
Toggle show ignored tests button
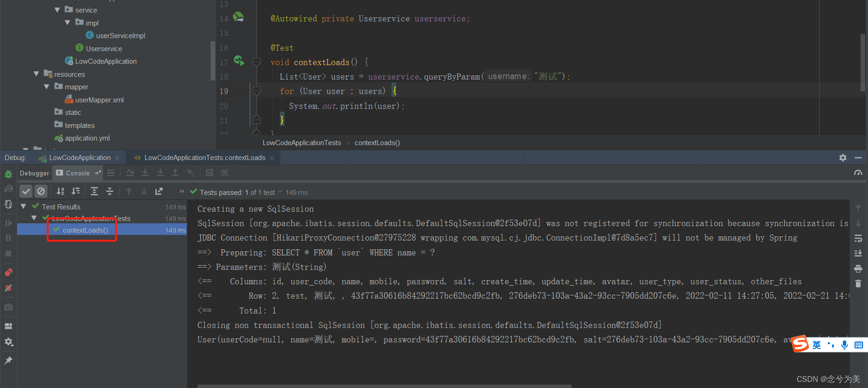(41, 191)
